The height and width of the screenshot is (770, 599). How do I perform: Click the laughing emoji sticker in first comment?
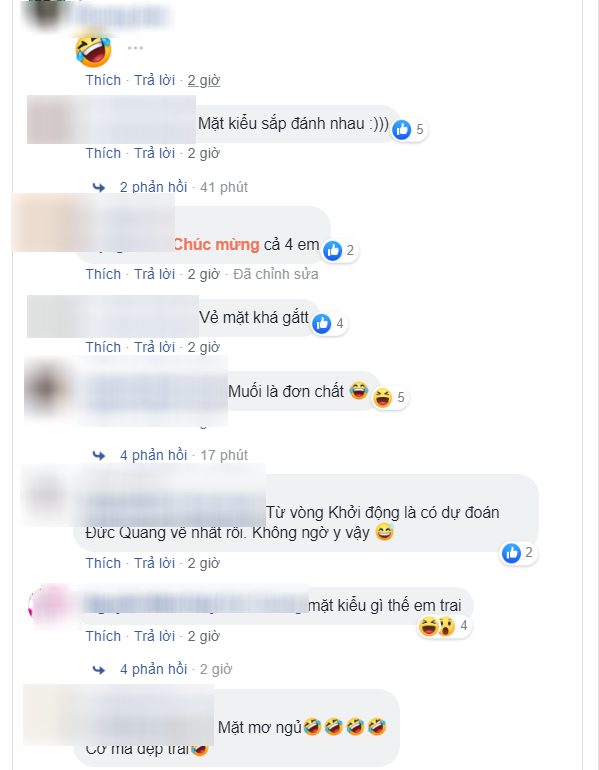[x=93, y=50]
